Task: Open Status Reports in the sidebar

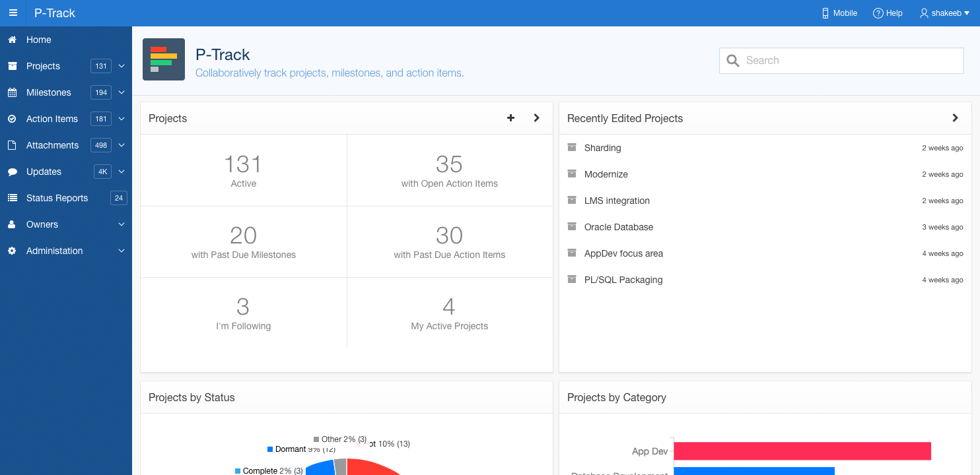Action: tap(57, 198)
